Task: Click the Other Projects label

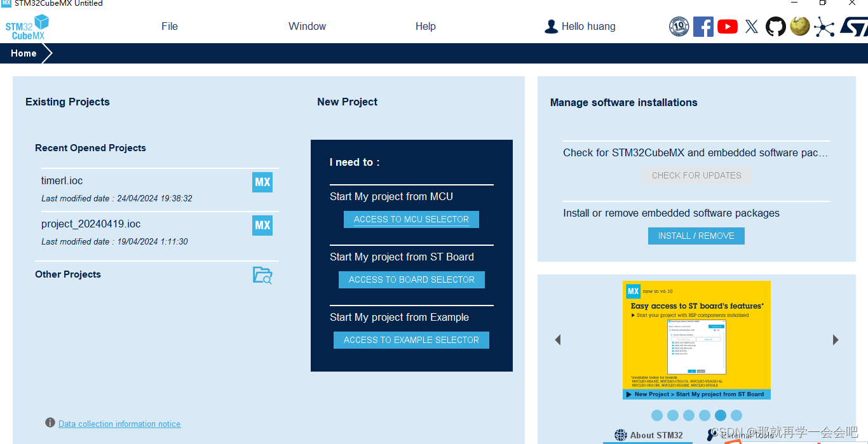Action: point(68,274)
